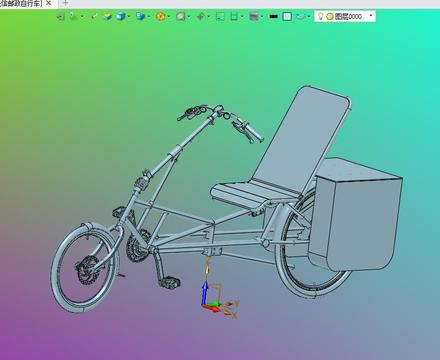
Task: Close the 自行车 document tab
Action: 49,3
